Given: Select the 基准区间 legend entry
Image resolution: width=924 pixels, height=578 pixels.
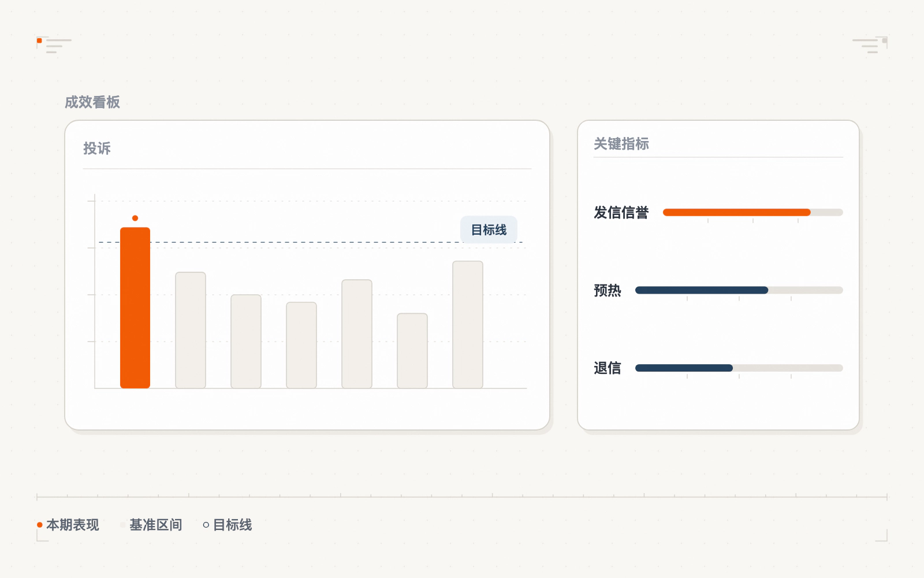Looking at the screenshot, I should pyautogui.click(x=151, y=525).
